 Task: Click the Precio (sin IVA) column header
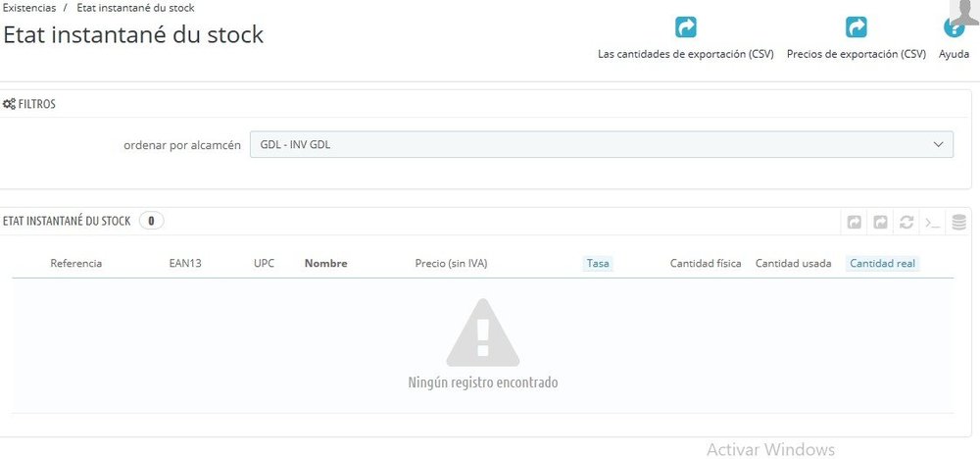pos(451,263)
